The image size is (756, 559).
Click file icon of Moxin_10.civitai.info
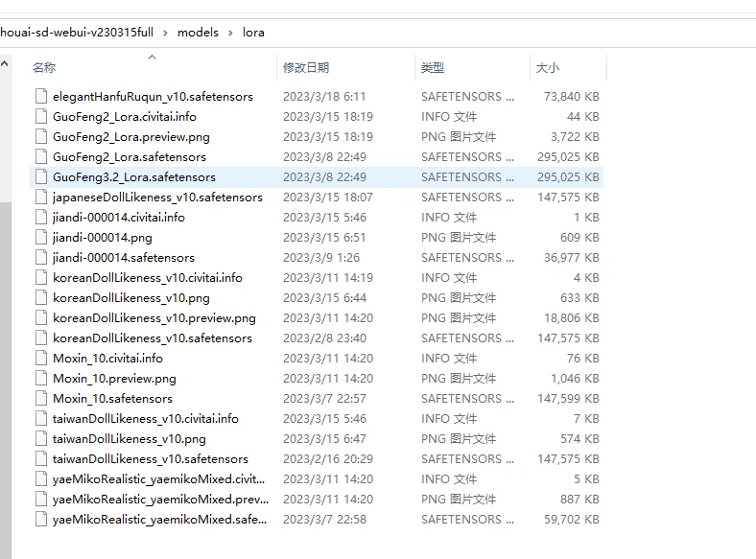coord(41,359)
